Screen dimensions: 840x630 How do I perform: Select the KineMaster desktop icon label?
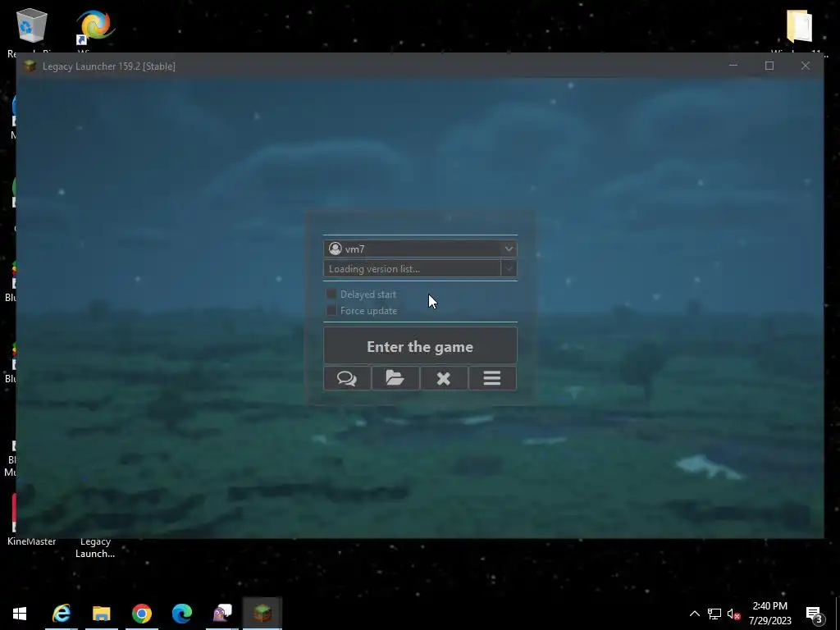coord(32,541)
